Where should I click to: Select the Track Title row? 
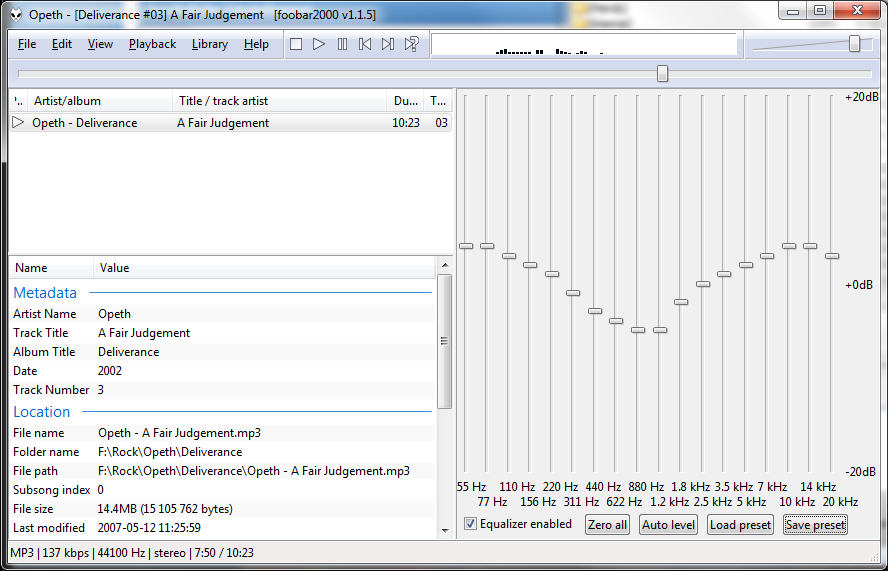[224, 333]
